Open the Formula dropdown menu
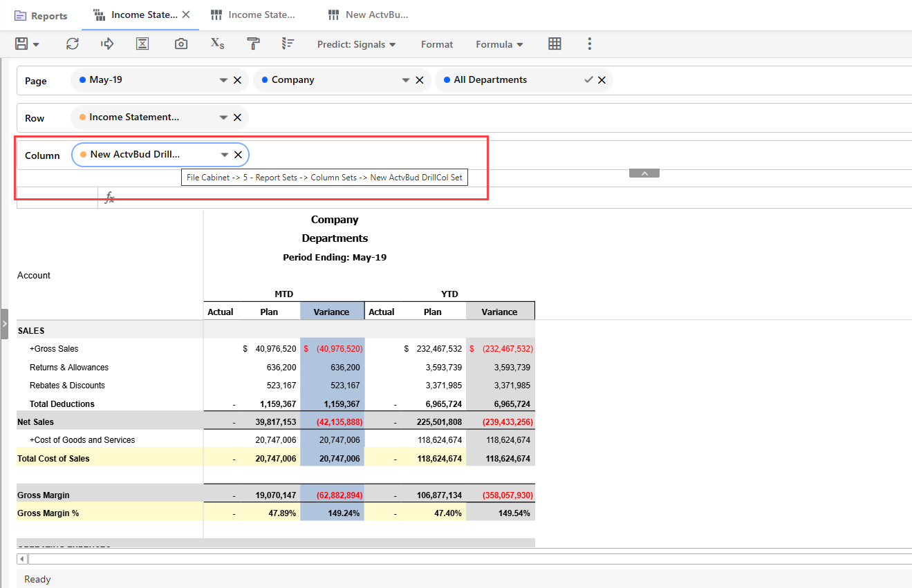The image size is (912, 588). pos(499,44)
